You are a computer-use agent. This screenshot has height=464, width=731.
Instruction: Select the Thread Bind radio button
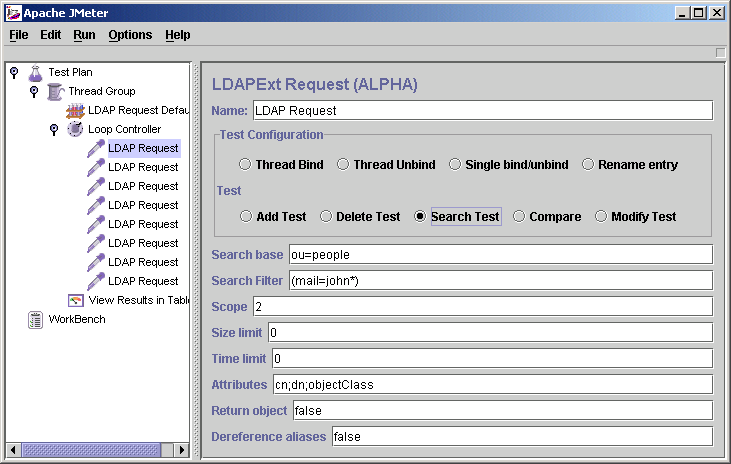click(x=245, y=165)
